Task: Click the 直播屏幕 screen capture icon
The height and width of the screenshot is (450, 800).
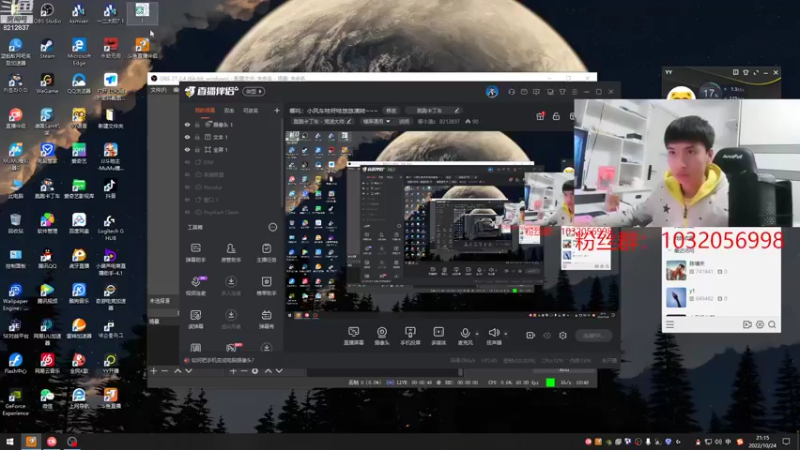Action: tap(354, 336)
